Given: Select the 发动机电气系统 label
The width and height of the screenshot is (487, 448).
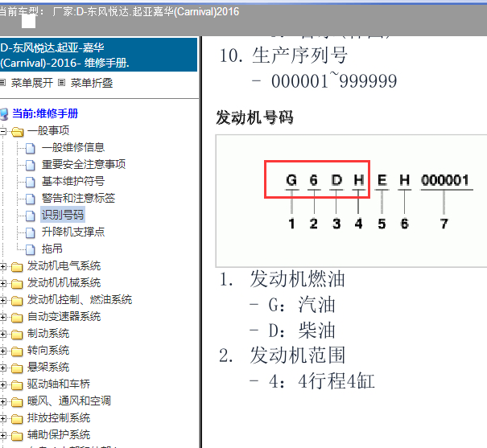Looking at the screenshot, I should [x=64, y=266].
